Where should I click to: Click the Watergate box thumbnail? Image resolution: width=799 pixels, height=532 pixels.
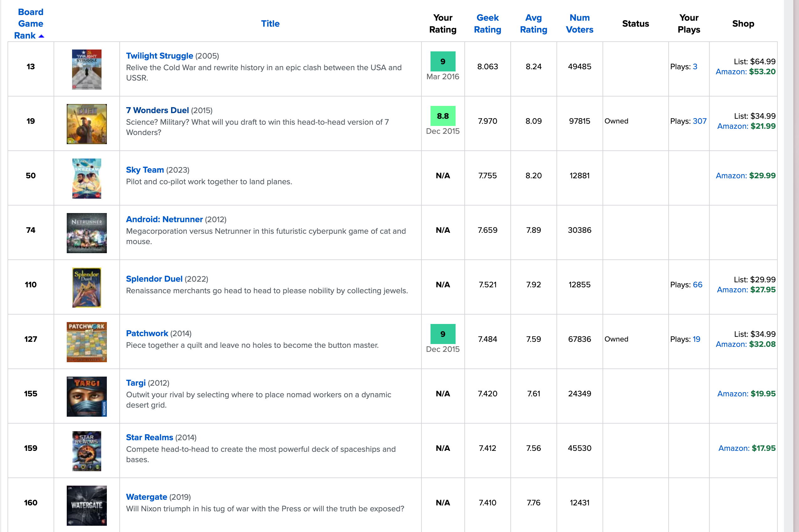pos(86,506)
